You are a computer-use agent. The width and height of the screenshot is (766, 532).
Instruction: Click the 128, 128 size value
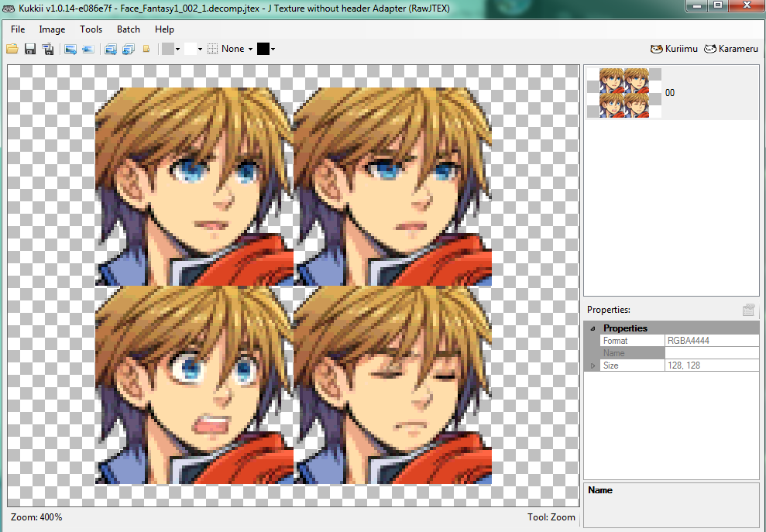[684, 366]
